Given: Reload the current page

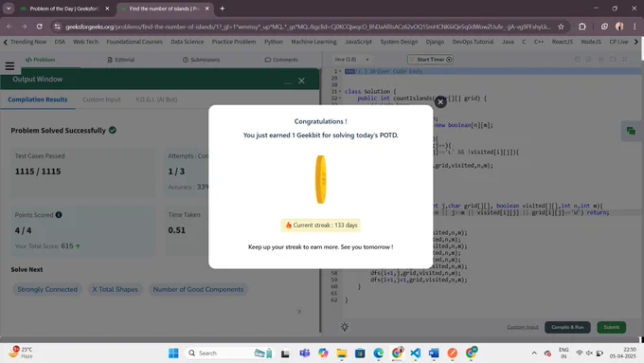Looking at the screenshot, I should click(40, 27).
